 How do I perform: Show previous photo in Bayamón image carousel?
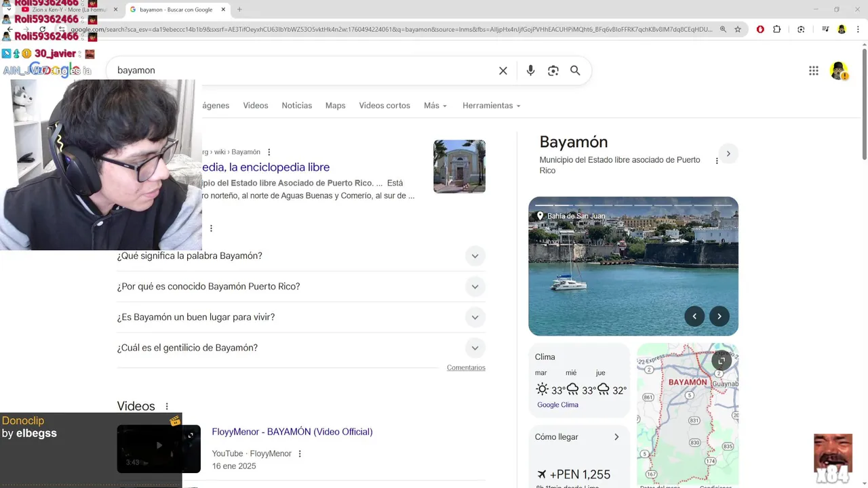(694, 316)
